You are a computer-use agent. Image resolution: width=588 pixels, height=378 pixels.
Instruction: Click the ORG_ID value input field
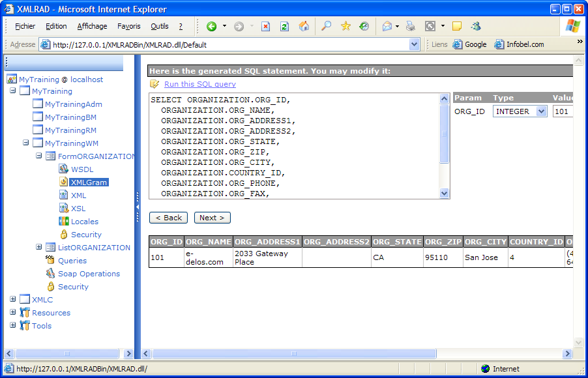(562, 111)
